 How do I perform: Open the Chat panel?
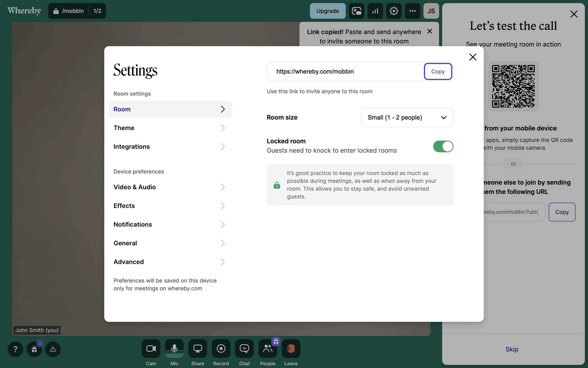point(244,349)
